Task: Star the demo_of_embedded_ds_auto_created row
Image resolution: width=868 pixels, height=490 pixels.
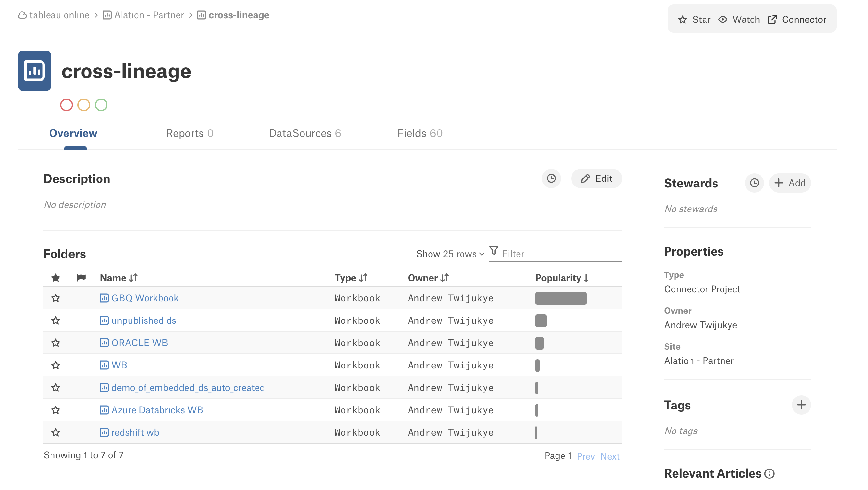Action: [56, 387]
